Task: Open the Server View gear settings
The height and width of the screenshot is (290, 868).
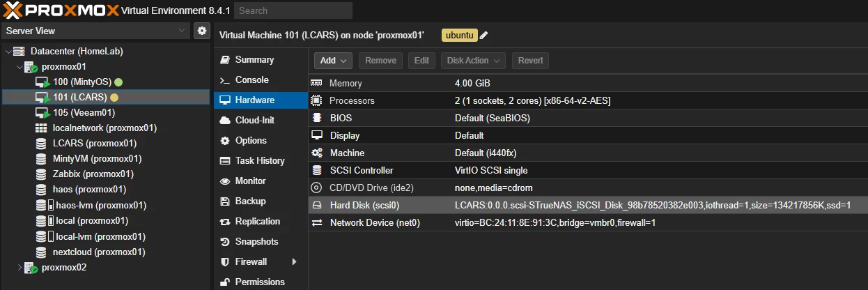Action: 202,31
